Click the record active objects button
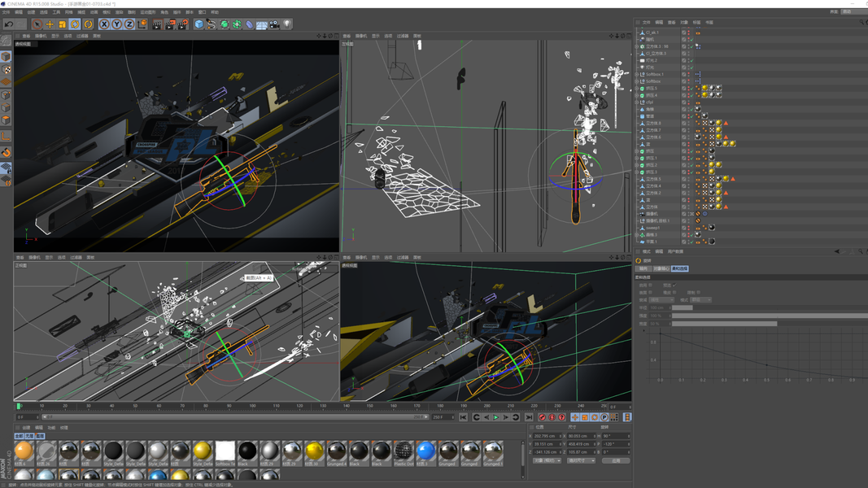 (542, 417)
